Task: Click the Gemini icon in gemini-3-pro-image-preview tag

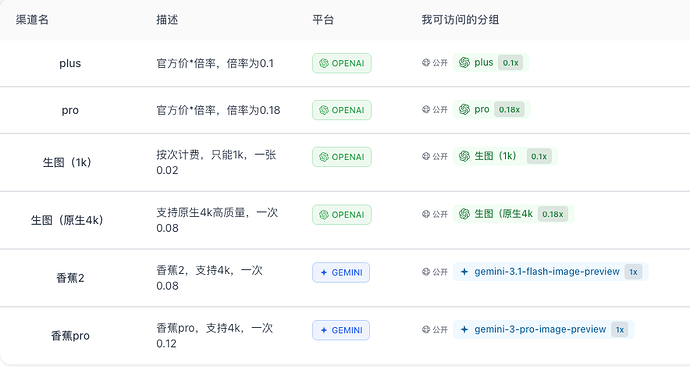Action: click(x=464, y=329)
